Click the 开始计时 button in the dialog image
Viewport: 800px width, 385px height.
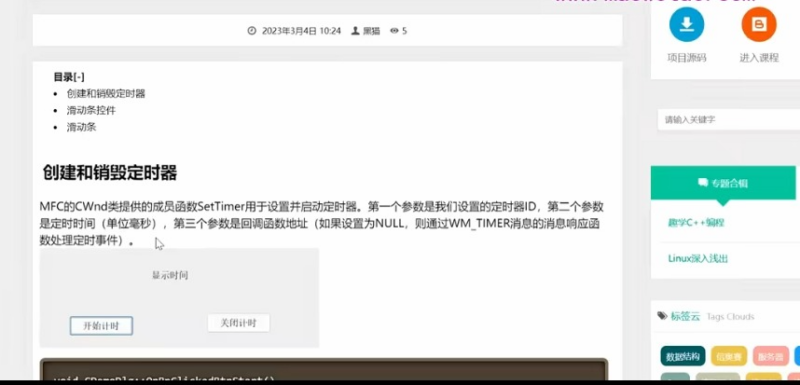pyautogui.click(x=101, y=326)
